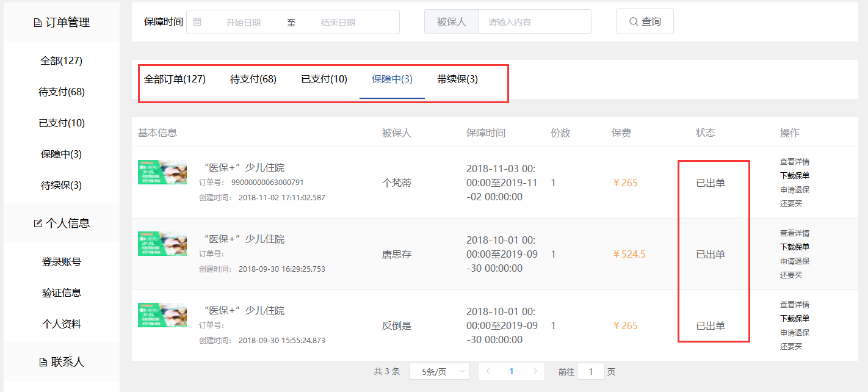Open 验证信息 in the sidebar

(x=61, y=293)
